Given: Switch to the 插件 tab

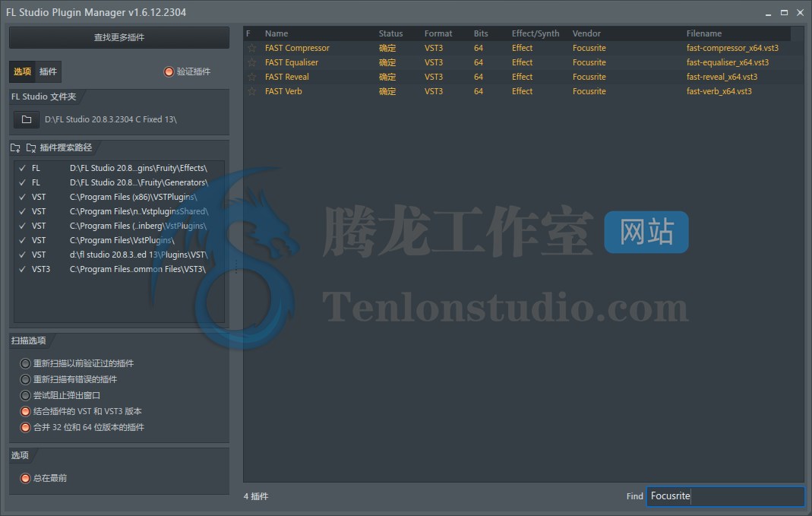Looking at the screenshot, I should tap(48, 72).
